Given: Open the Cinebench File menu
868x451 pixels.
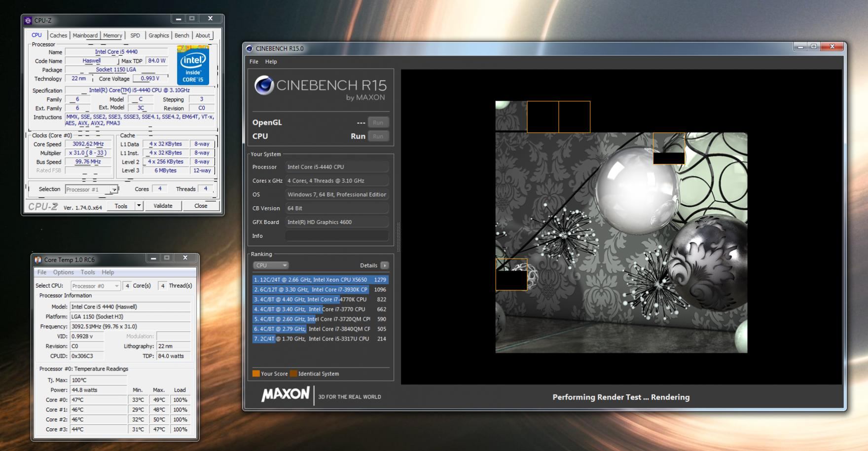Looking at the screenshot, I should [x=254, y=62].
